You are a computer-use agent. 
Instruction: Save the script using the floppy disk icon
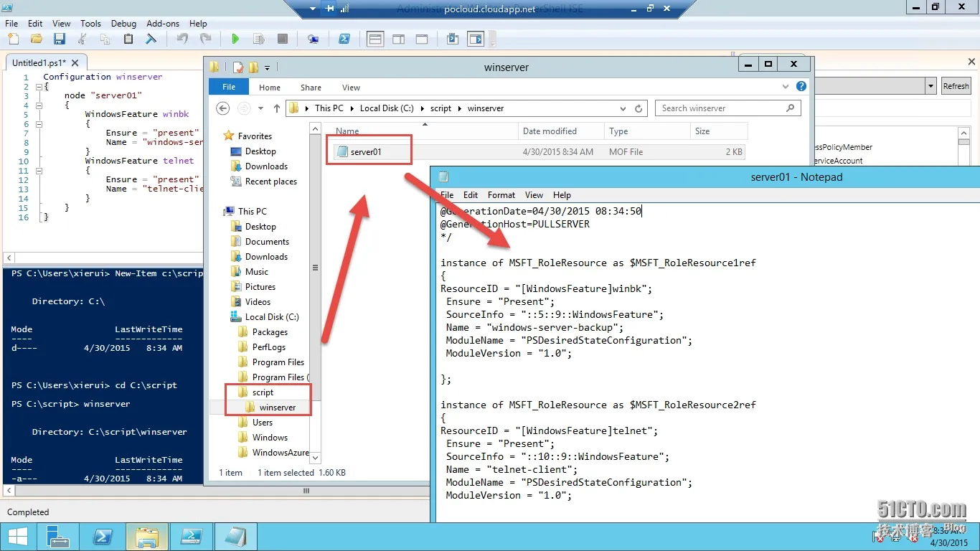[59, 39]
